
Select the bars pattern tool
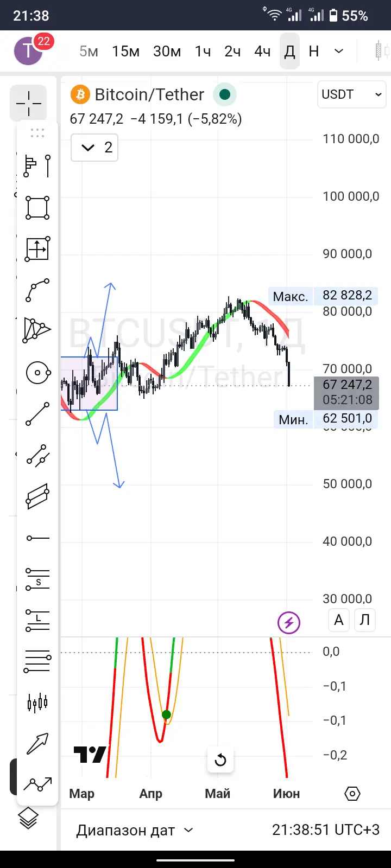tap(38, 703)
